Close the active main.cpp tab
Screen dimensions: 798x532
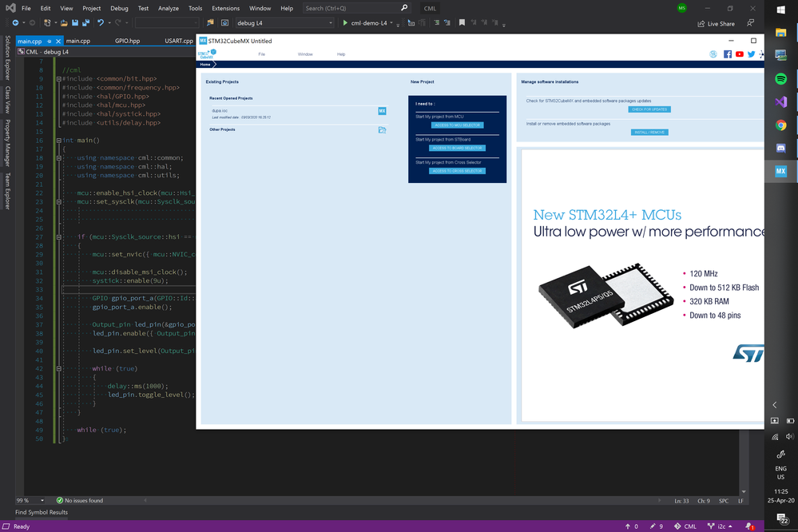pos(58,42)
